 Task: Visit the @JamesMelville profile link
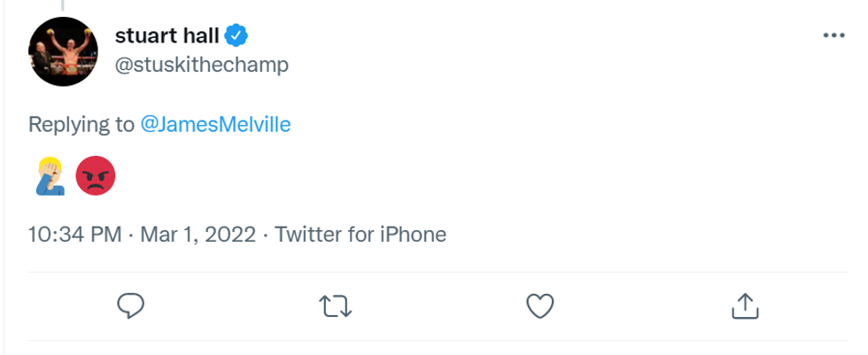coord(215,125)
